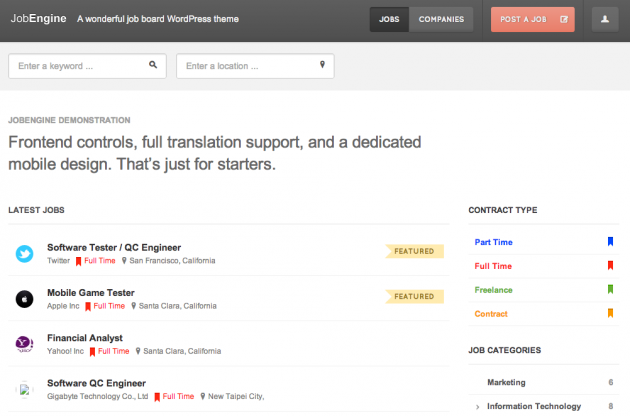Viewport: 630px width, 416px height.
Task: Click the location input field
Action: click(255, 66)
